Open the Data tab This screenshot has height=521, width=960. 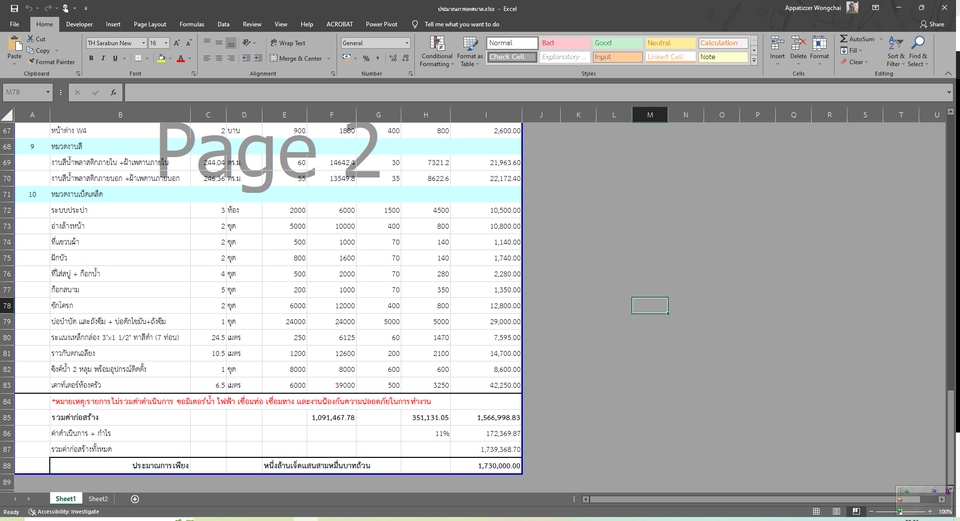pyautogui.click(x=223, y=24)
